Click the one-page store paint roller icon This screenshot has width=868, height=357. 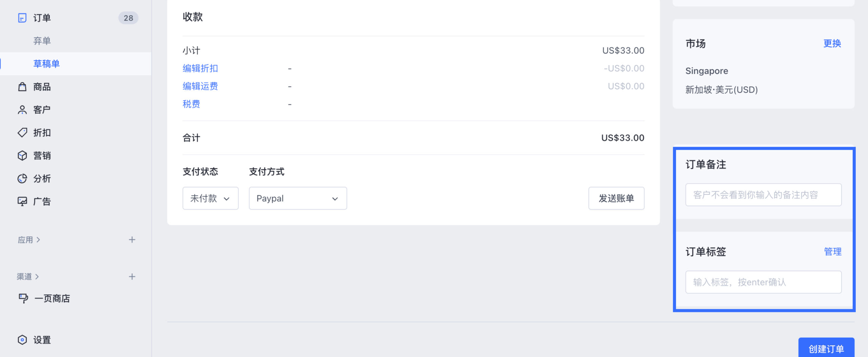(23, 298)
